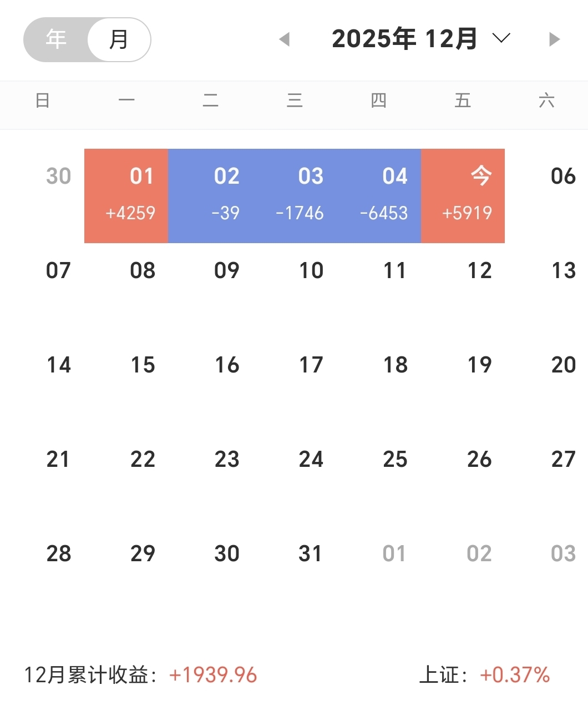Select December 03 with -1746
The image size is (588, 710).
click(295, 196)
